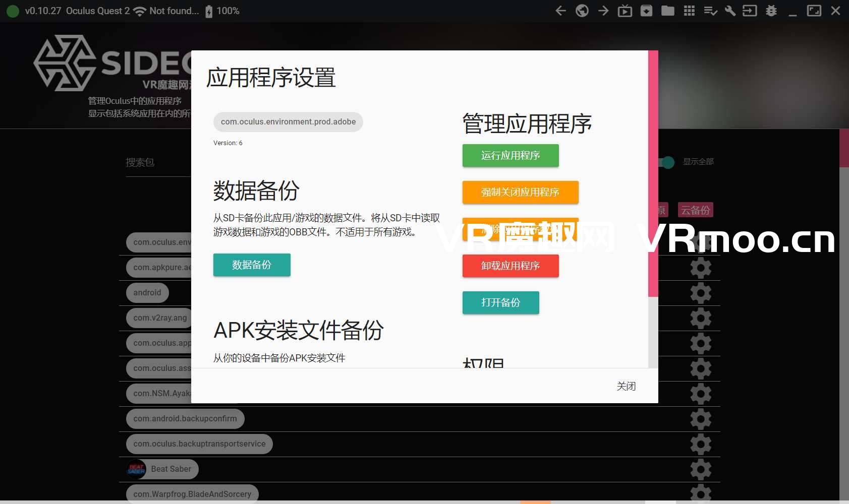Viewport: 849px width, 504px height.
Task: Click the install APK archive-box icon
Action: click(x=646, y=11)
